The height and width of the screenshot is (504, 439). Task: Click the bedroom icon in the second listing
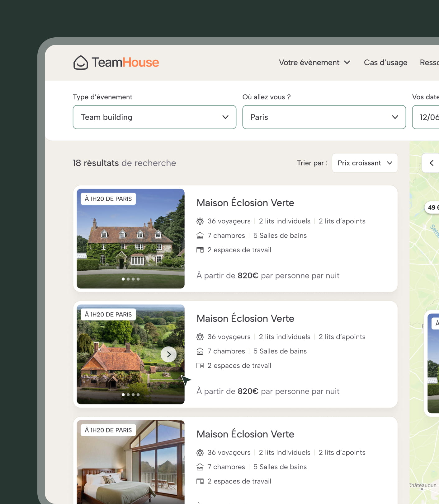pos(200,351)
